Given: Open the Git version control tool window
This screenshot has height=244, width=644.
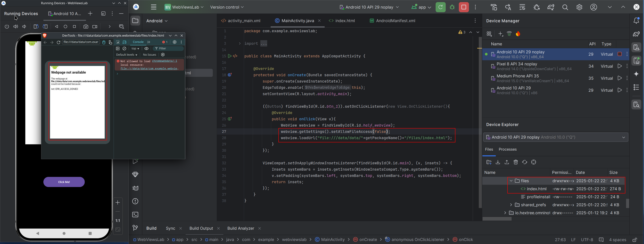Looking at the screenshot, I should [x=135, y=228].
